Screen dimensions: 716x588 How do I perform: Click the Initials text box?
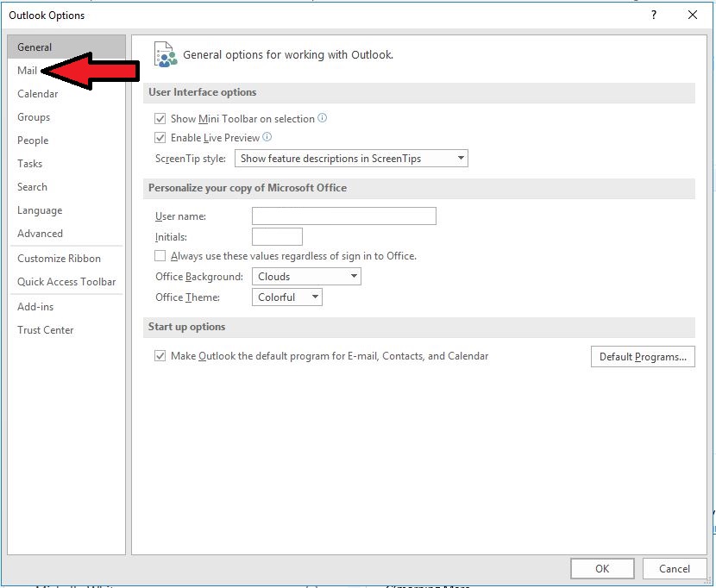(277, 237)
